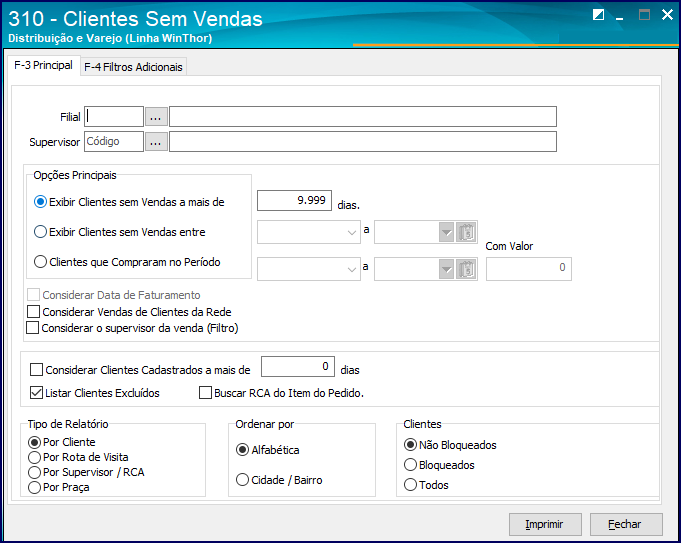
Task: Open calendar icon in 'Compraram no Período' row
Action: pos(466,269)
